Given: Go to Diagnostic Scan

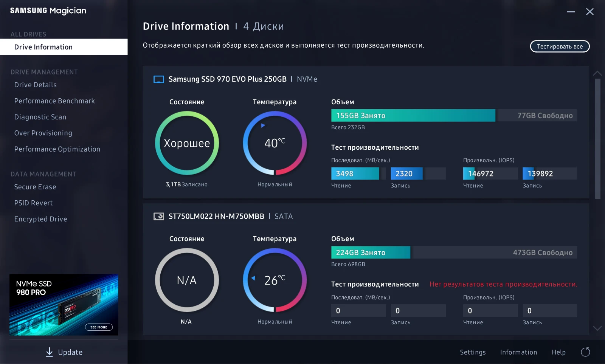Looking at the screenshot, I should click(x=40, y=117).
